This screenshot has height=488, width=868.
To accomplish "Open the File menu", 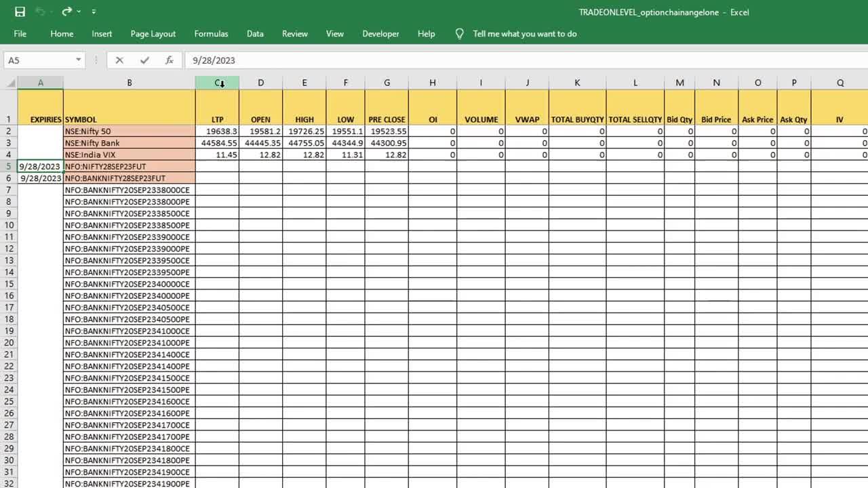I will point(20,33).
